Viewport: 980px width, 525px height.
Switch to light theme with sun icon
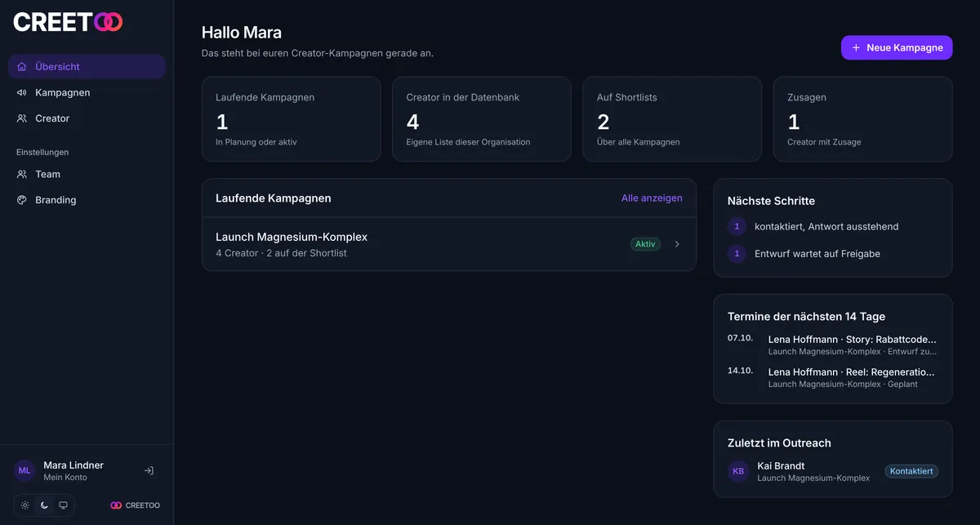pyautogui.click(x=25, y=505)
